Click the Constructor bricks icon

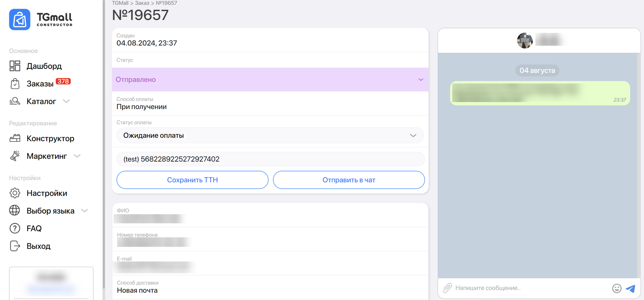click(x=15, y=138)
